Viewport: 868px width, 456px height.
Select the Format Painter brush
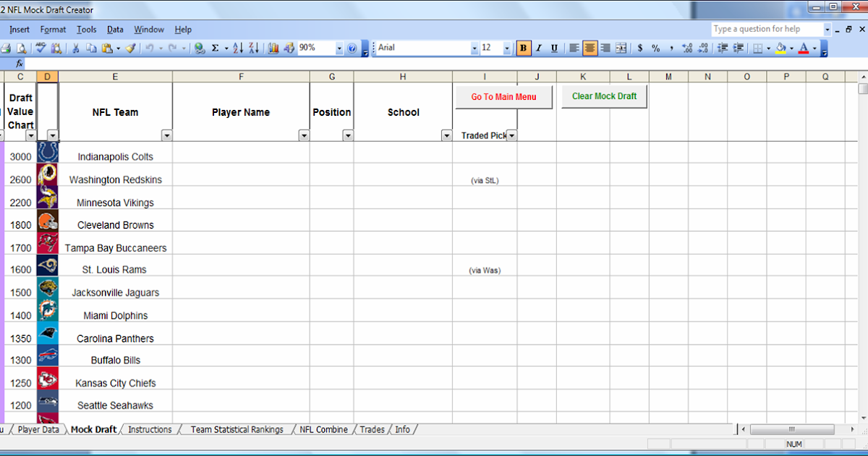tap(130, 48)
